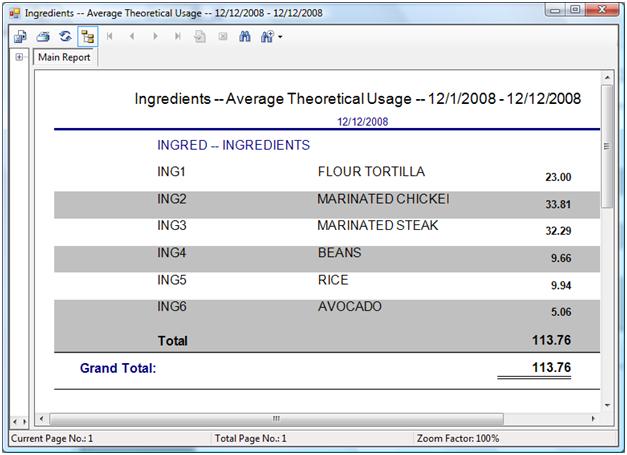Click the MARINATED CHICKEI name
627x455 pixels.
383,199
